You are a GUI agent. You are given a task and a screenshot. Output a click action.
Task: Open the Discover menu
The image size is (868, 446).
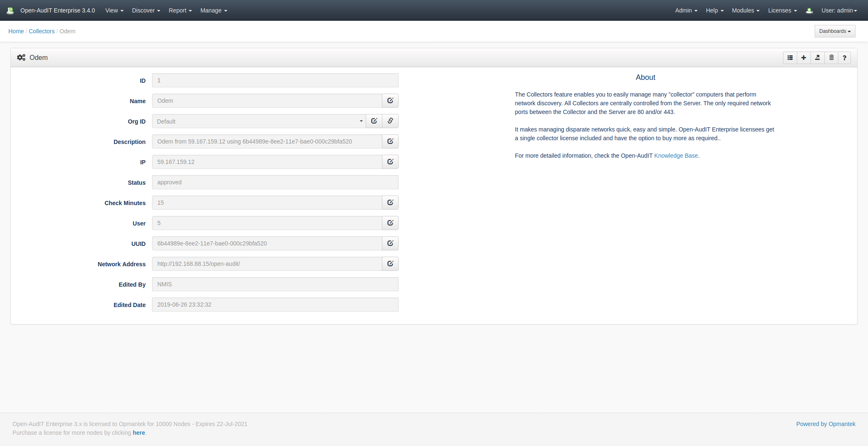[146, 10]
